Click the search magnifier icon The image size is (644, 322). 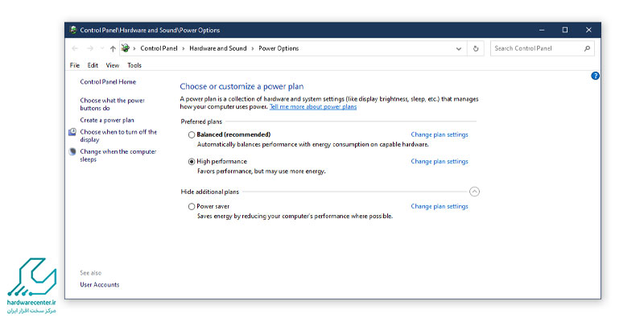[587, 48]
